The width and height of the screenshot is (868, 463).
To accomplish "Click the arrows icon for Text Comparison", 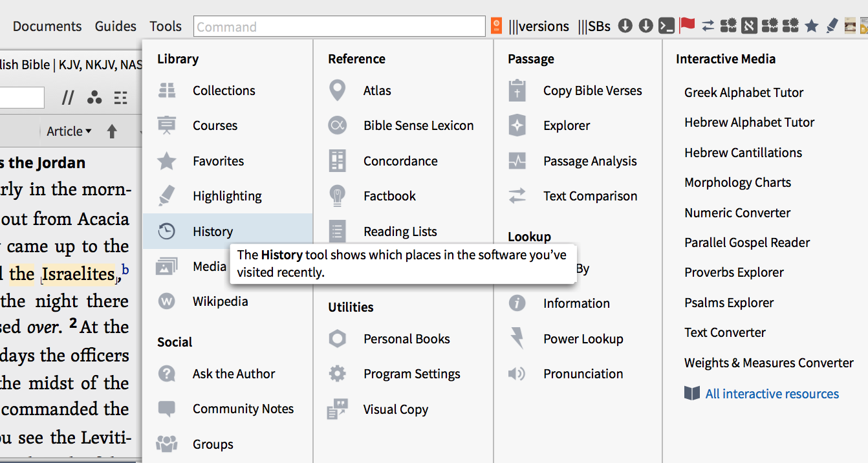I will 517,196.
